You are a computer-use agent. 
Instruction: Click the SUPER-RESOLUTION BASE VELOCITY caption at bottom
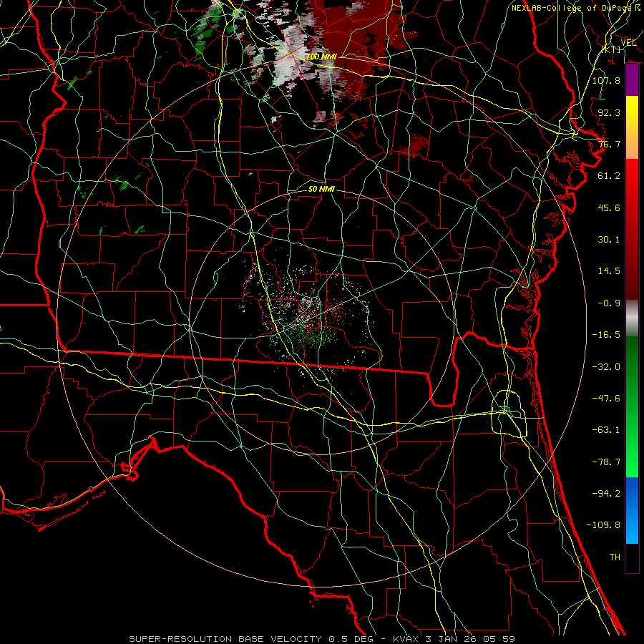click(322, 639)
